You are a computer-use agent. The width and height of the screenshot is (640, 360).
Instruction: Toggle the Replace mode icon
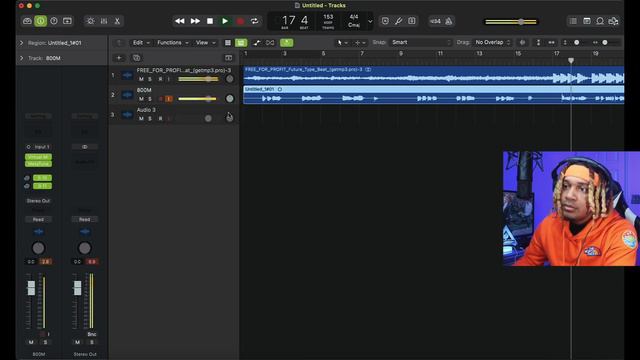pyautogui.click(x=385, y=21)
